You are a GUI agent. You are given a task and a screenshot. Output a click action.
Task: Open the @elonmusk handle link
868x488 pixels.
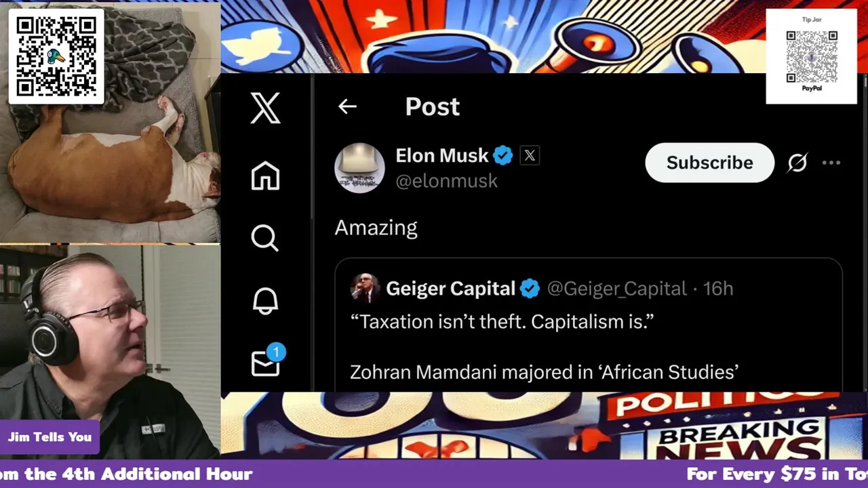coord(446,181)
